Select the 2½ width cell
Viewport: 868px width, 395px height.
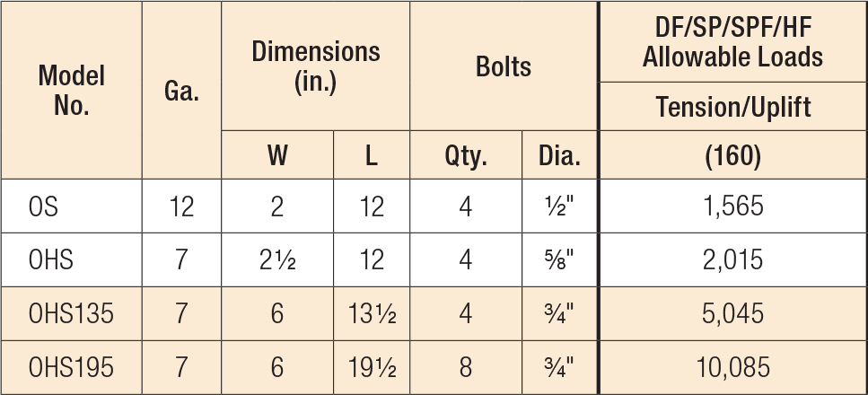coord(277,259)
